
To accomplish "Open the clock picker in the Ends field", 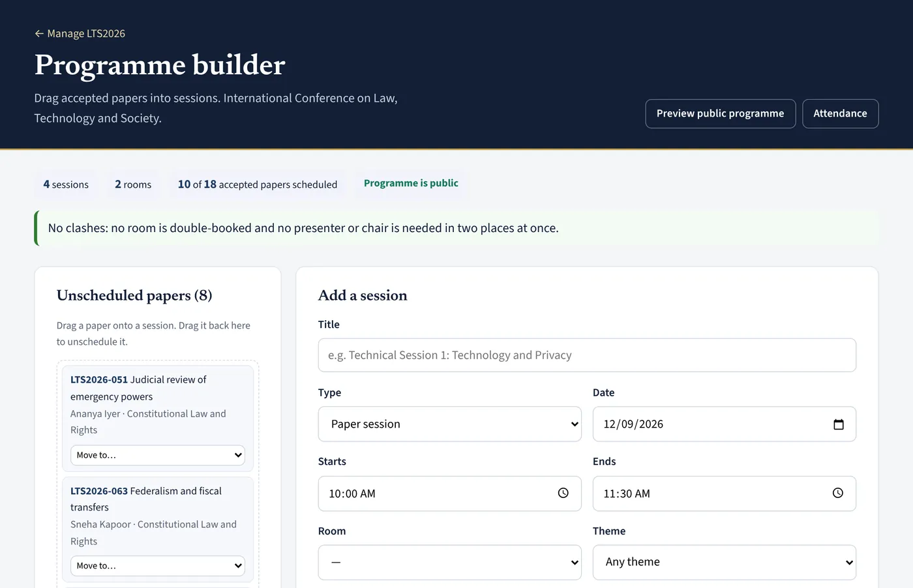I will pyautogui.click(x=838, y=493).
